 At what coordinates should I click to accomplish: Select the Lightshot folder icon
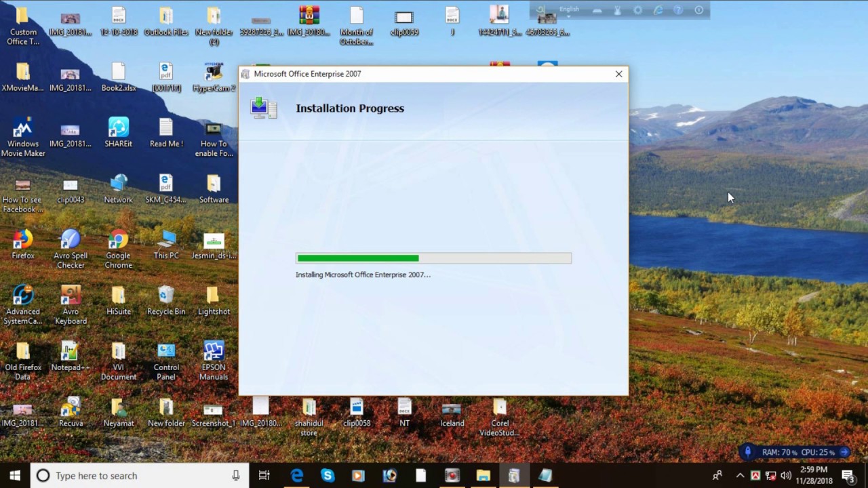coord(214,300)
